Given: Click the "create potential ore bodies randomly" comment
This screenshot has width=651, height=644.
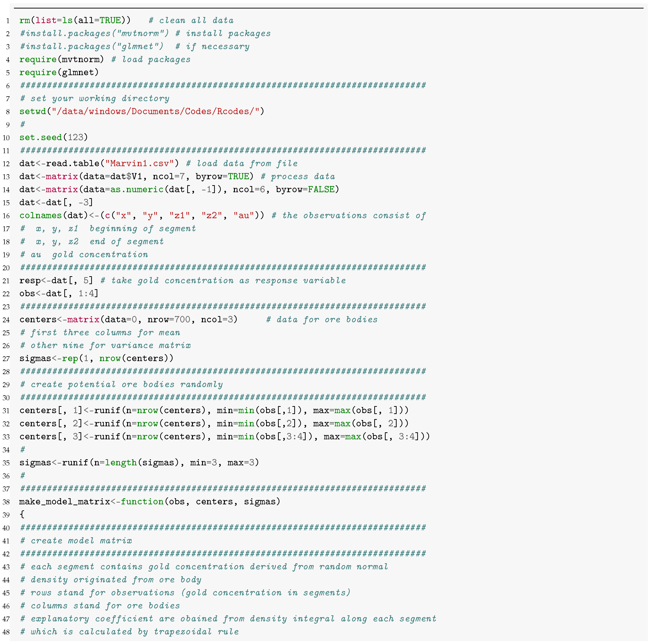Looking at the screenshot, I should click(x=121, y=385).
